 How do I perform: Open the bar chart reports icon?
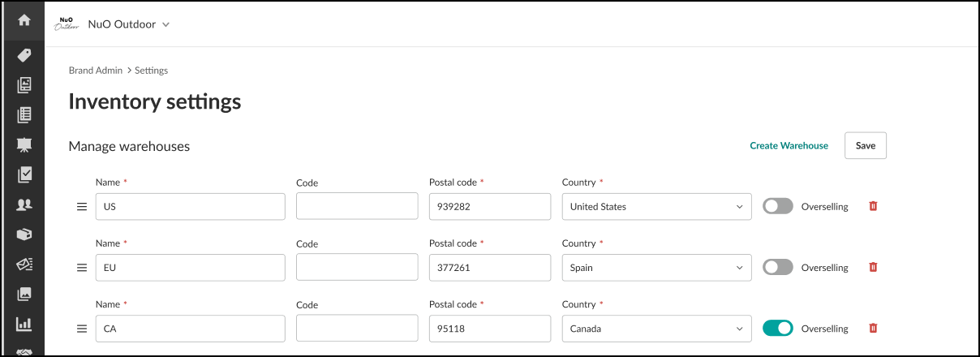[24, 324]
